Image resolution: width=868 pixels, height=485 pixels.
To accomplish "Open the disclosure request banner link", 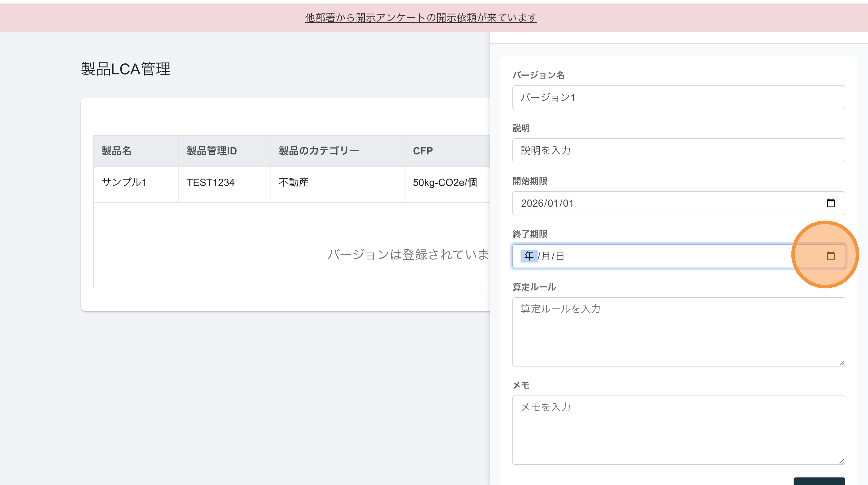I will point(421,18).
